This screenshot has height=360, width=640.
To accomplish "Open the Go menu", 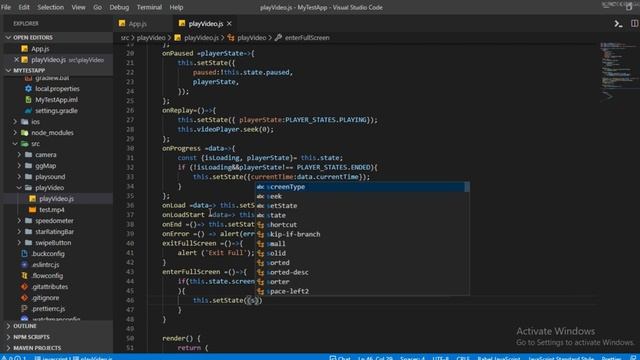I will tap(98, 7).
